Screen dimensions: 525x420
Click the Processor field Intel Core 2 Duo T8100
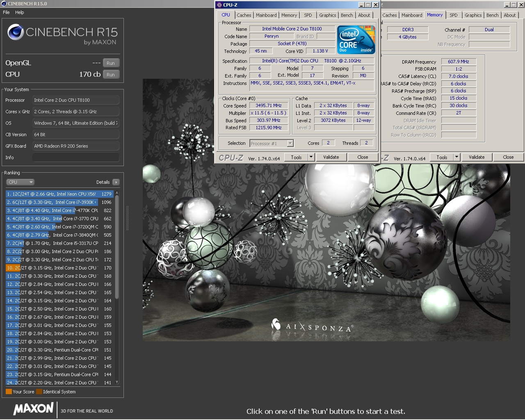click(76, 100)
